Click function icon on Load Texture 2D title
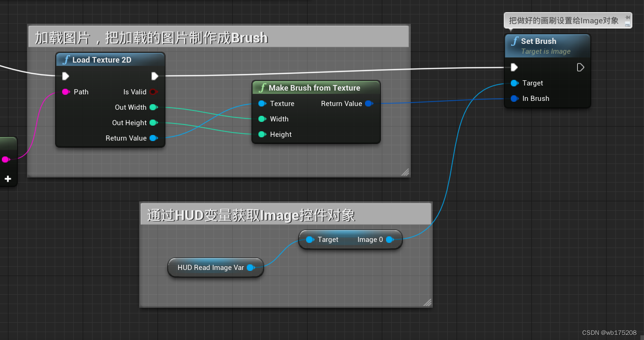This screenshot has width=644, height=340. coord(66,60)
